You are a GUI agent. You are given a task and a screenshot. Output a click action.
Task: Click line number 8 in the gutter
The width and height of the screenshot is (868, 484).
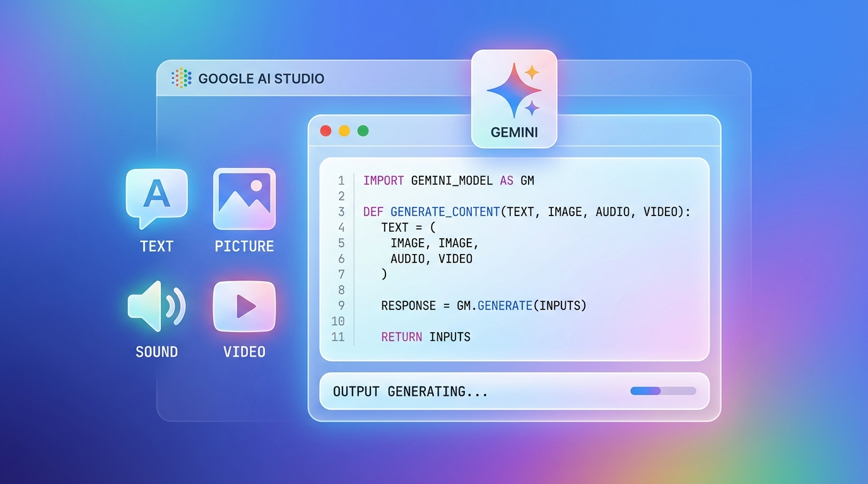(x=341, y=290)
